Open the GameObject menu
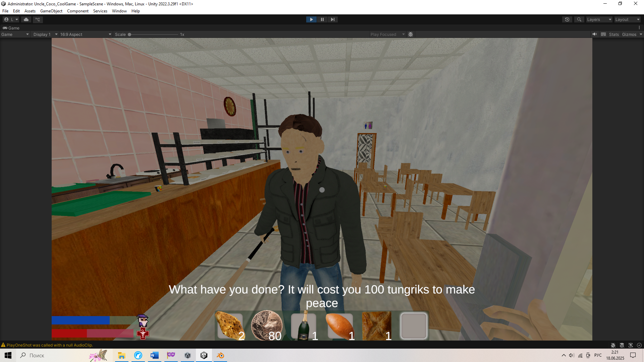644x362 pixels. coord(51,11)
